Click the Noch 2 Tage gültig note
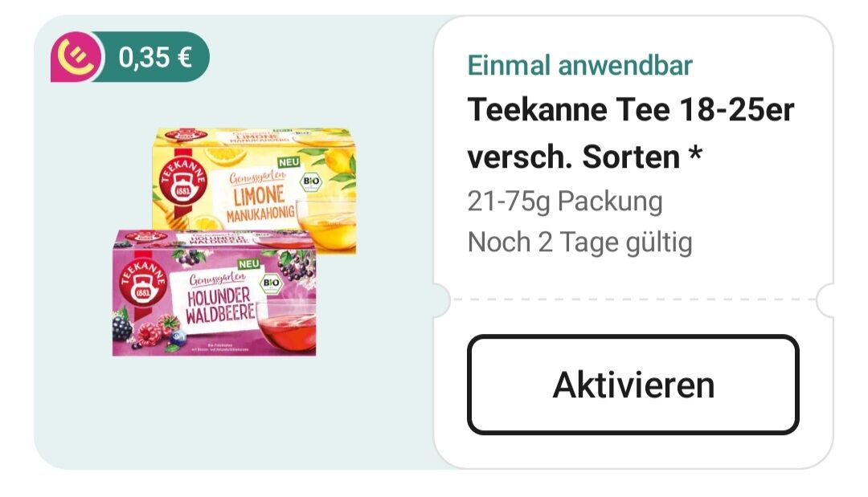Viewport: 868px width, 497px height. pos(579,242)
